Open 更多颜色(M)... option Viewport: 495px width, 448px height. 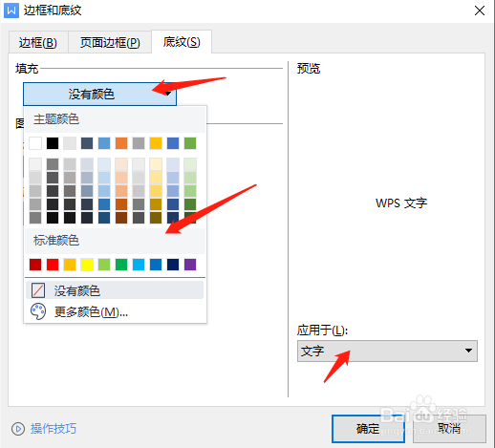[x=115, y=311]
